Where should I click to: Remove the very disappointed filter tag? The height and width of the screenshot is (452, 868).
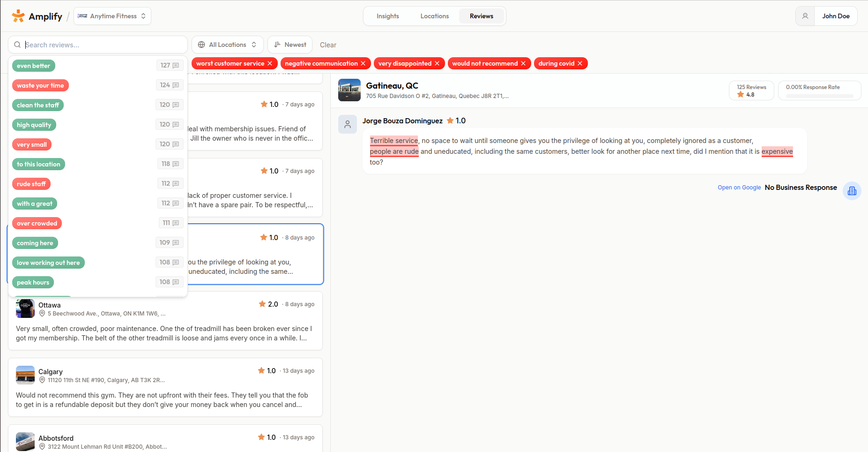coord(437,63)
